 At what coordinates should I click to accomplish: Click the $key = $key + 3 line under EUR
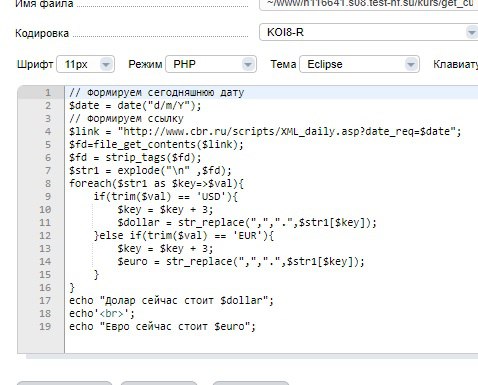click(165, 248)
